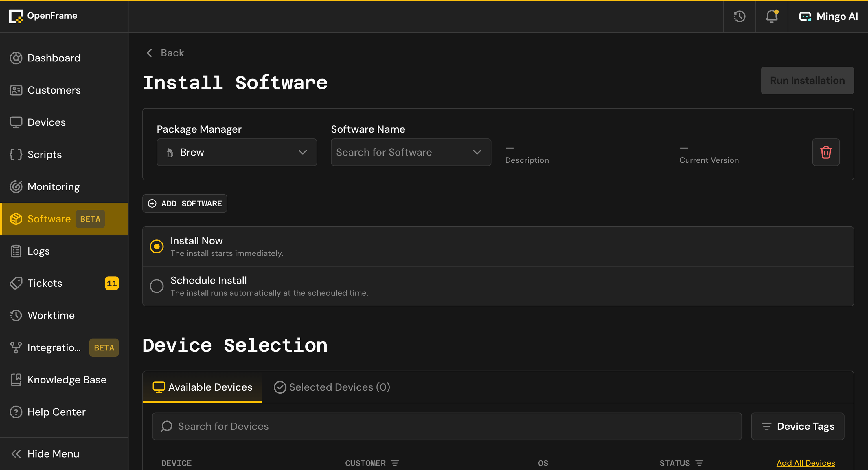This screenshot has height=470, width=868.
Task: Click the Knowledge Base book icon
Action: [x=16, y=380]
